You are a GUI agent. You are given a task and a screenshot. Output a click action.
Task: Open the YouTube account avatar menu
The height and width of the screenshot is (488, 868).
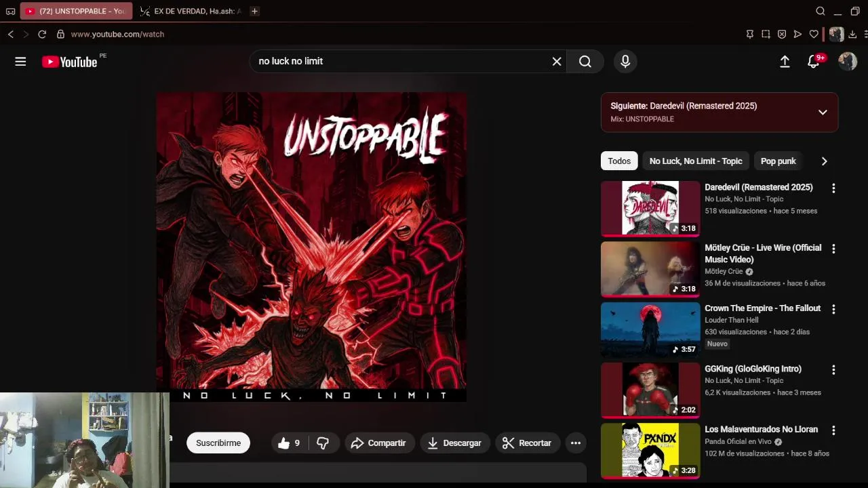[848, 62]
